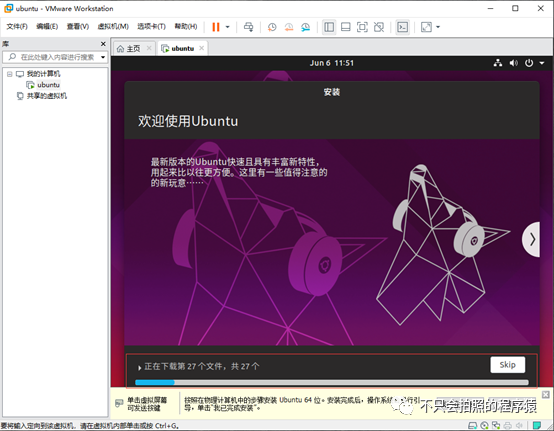Toggle the thumbnail bar view
The image size is (554, 431).
(346, 27)
